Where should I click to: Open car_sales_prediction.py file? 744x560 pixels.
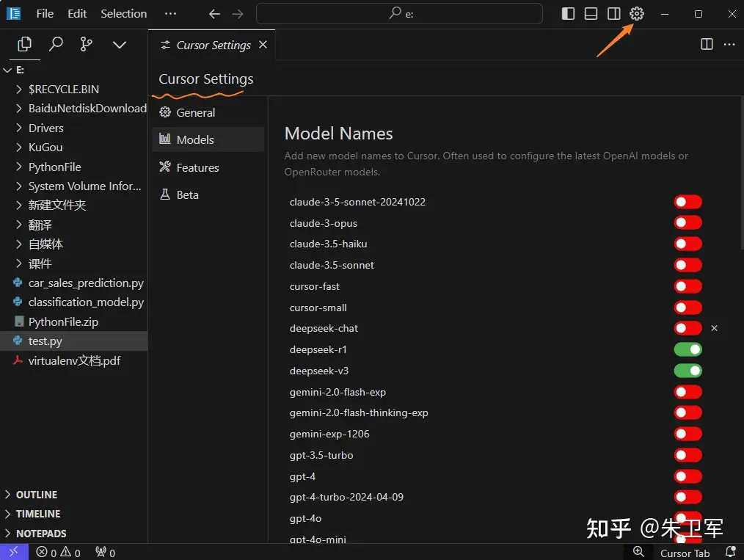(73, 283)
